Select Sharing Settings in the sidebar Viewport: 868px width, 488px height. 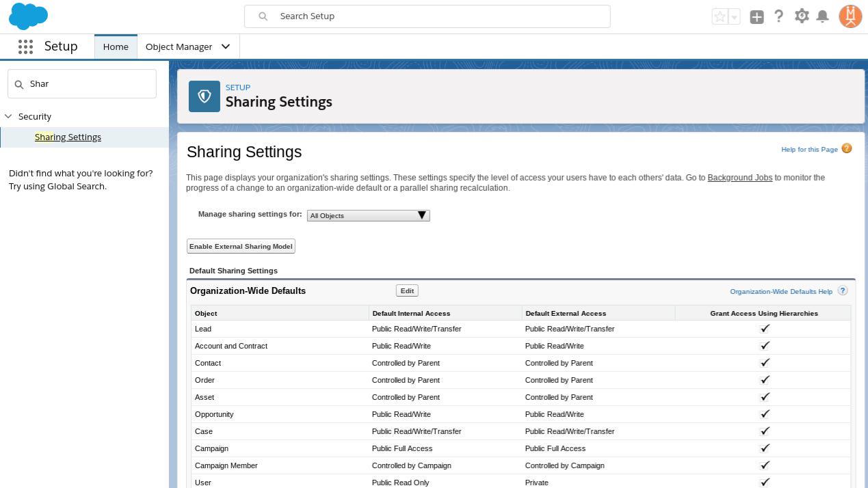click(x=68, y=137)
